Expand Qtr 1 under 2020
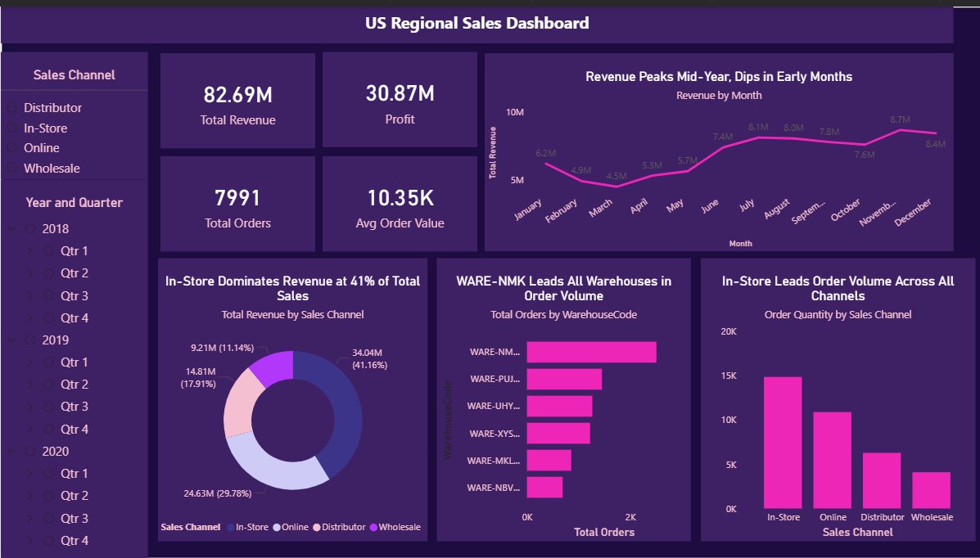Image resolution: width=980 pixels, height=558 pixels. pyautogui.click(x=30, y=474)
